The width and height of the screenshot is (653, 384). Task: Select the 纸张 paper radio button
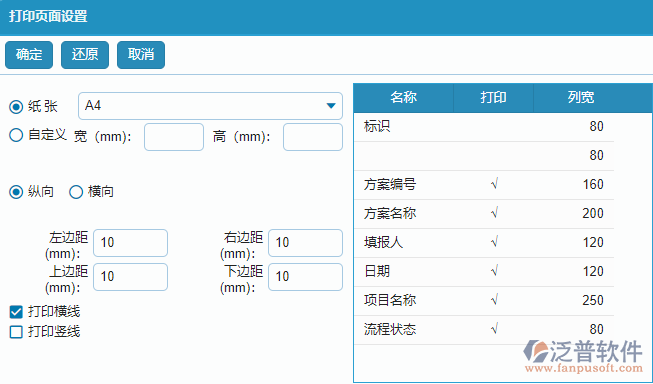pyautogui.click(x=16, y=107)
